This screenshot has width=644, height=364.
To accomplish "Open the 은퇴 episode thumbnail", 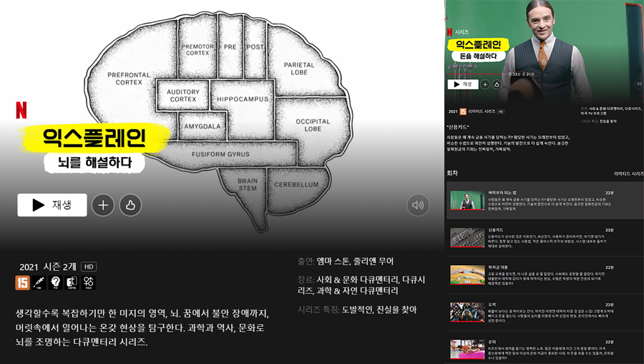I will 467,349.
